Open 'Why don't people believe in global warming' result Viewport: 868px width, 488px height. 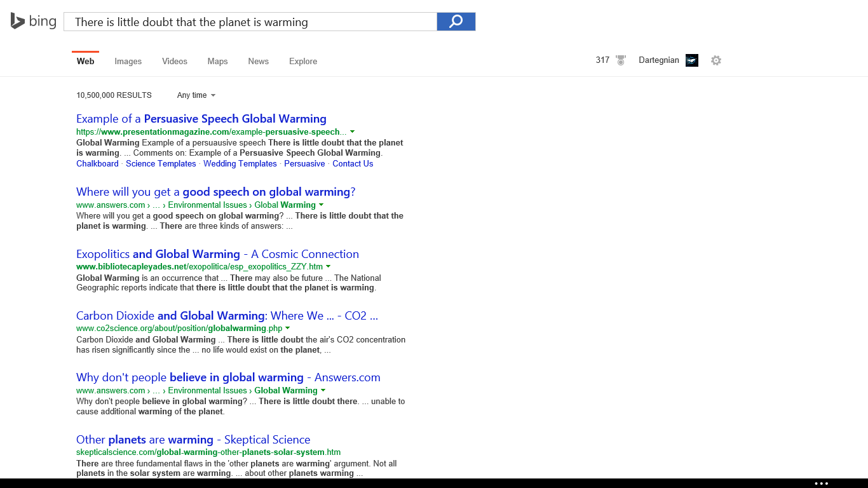pos(228,377)
